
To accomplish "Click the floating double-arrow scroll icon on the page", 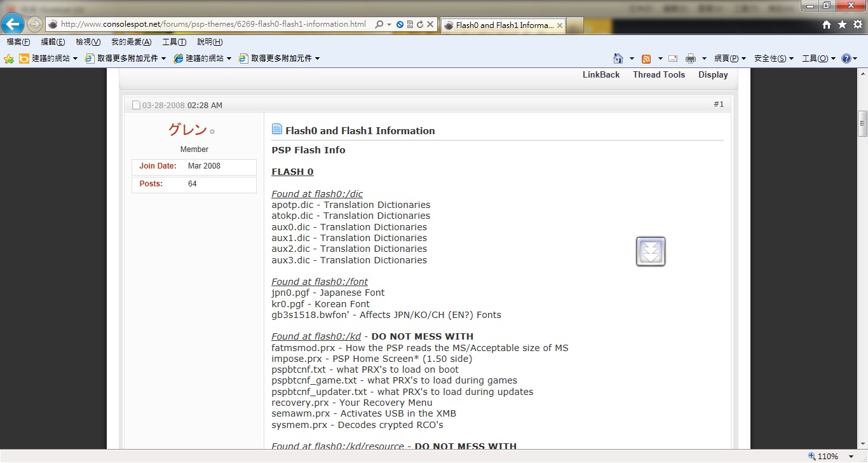I will pyautogui.click(x=651, y=251).
